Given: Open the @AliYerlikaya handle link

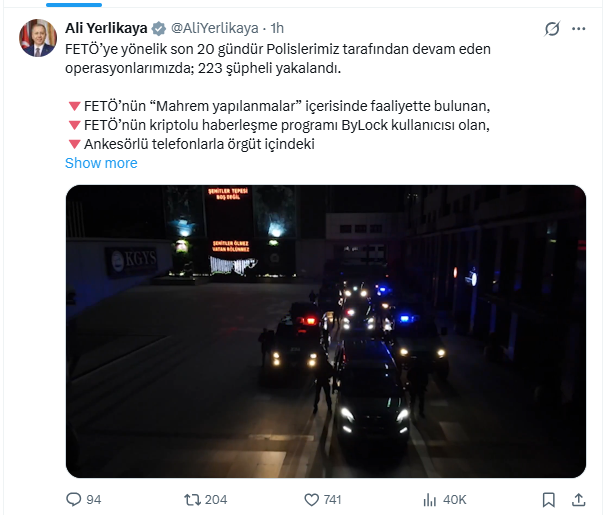Looking at the screenshot, I should pyautogui.click(x=215, y=28).
